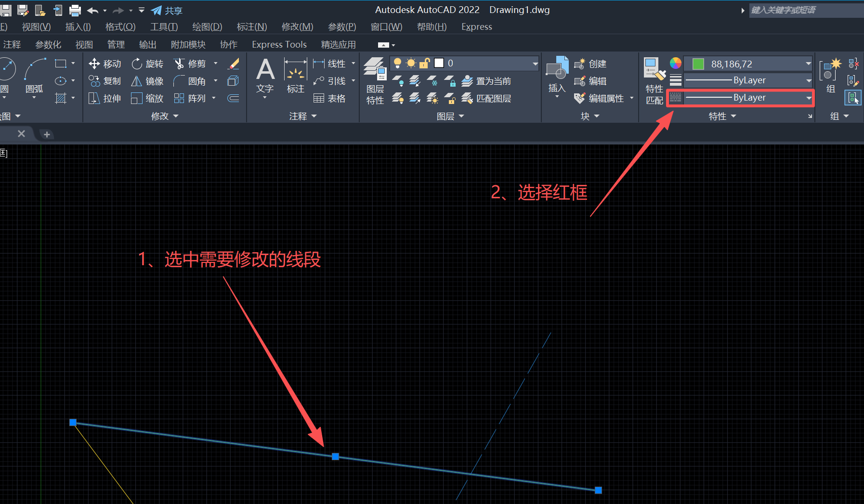The image size is (864, 504).
Task: Select the 修剪 (Trim) tool
Action: coord(192,63)
